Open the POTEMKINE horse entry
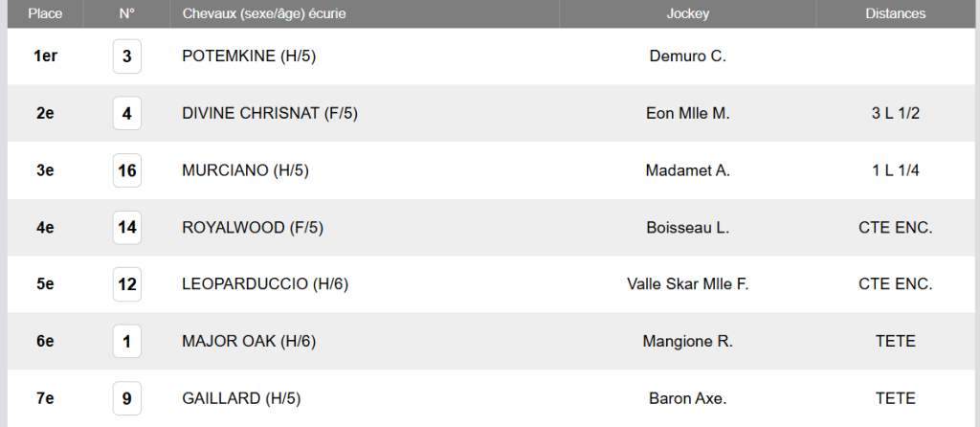Viewport: 980px width, 427px height. pyautogui.click(x=249, y=56)
